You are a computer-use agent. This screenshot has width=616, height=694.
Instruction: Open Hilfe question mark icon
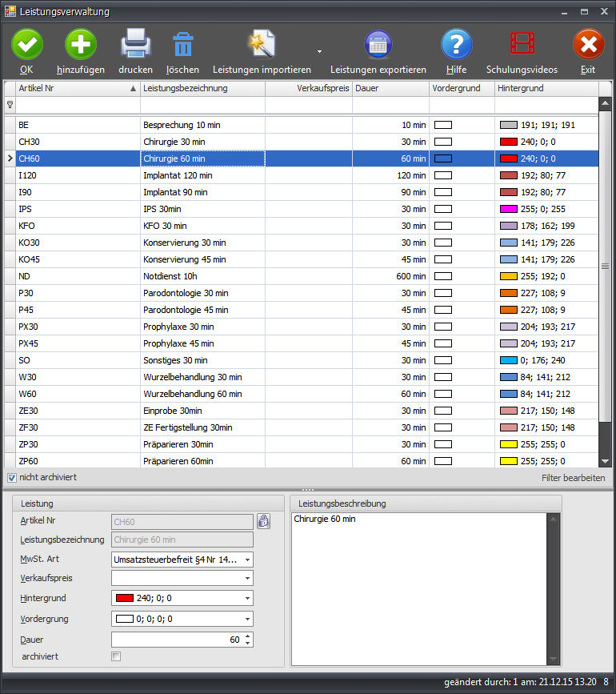click(x=456, y=44)
